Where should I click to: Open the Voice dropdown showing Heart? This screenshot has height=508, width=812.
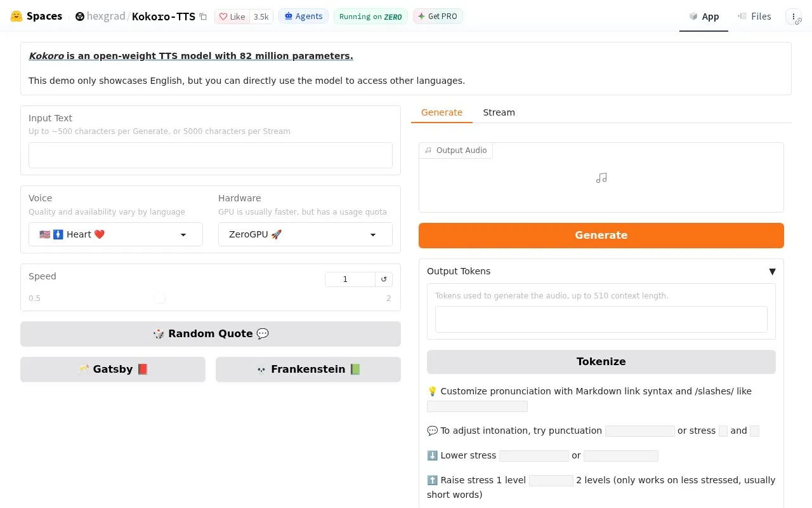pos(115,234)
